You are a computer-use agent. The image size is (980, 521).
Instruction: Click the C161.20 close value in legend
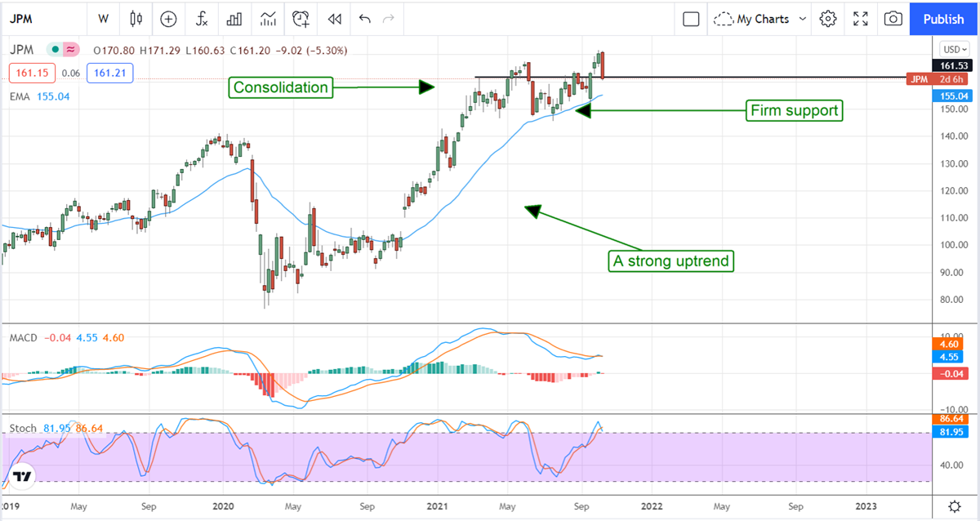[248, 50]
